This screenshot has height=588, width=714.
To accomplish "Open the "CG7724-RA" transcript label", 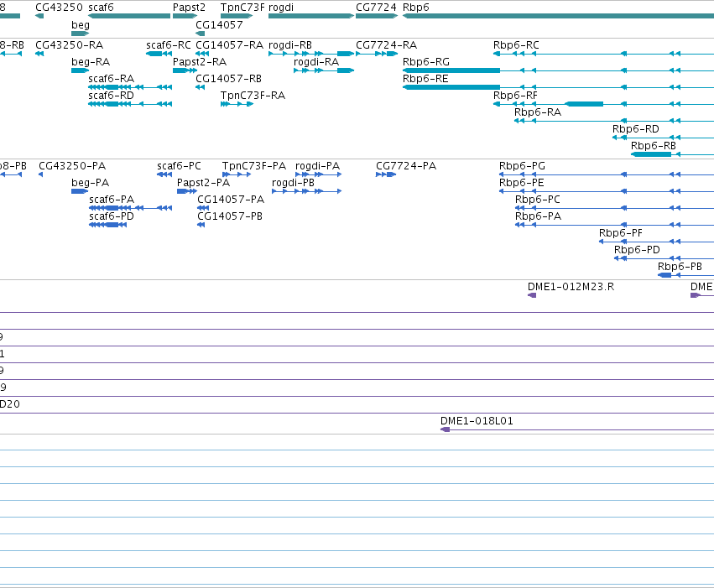I will coord(386,45).
